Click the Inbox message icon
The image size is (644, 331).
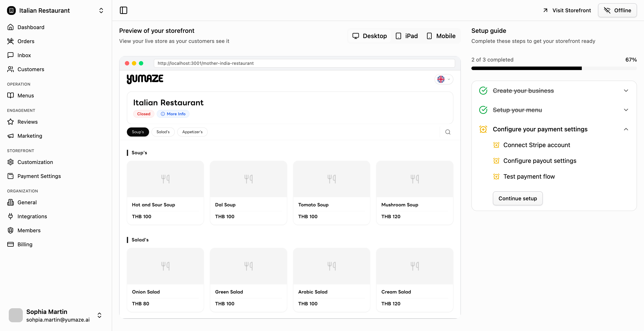(x=11, y=55)
